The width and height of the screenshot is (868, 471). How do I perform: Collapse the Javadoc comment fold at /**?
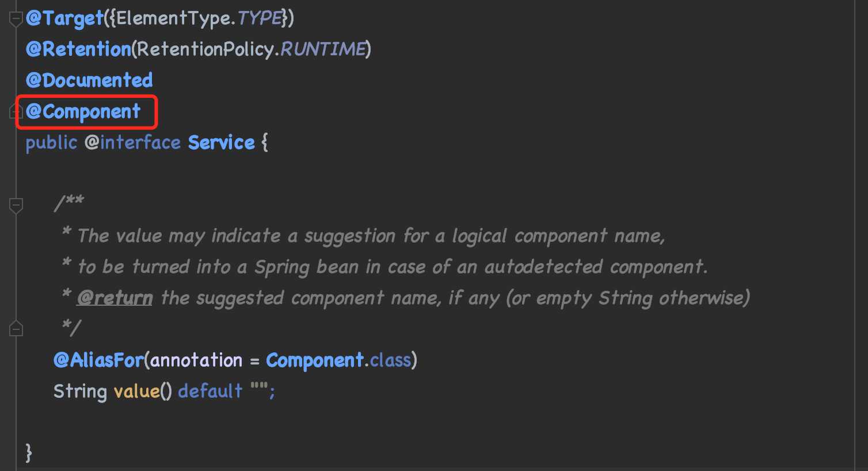point(16,204)
